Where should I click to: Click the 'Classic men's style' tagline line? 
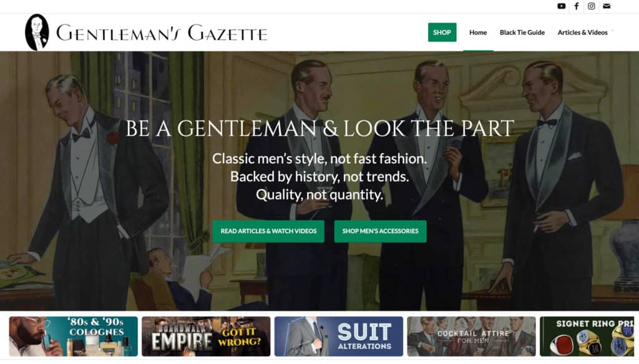(x=319, y=158)
